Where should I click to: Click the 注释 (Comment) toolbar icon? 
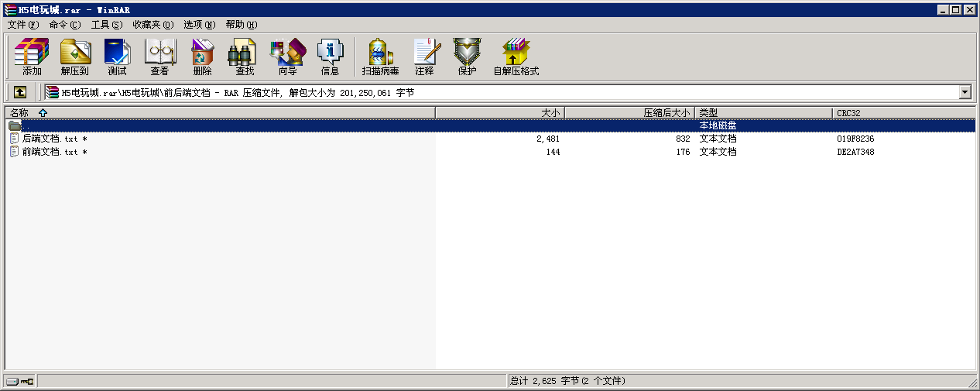(x=424, y=57)
